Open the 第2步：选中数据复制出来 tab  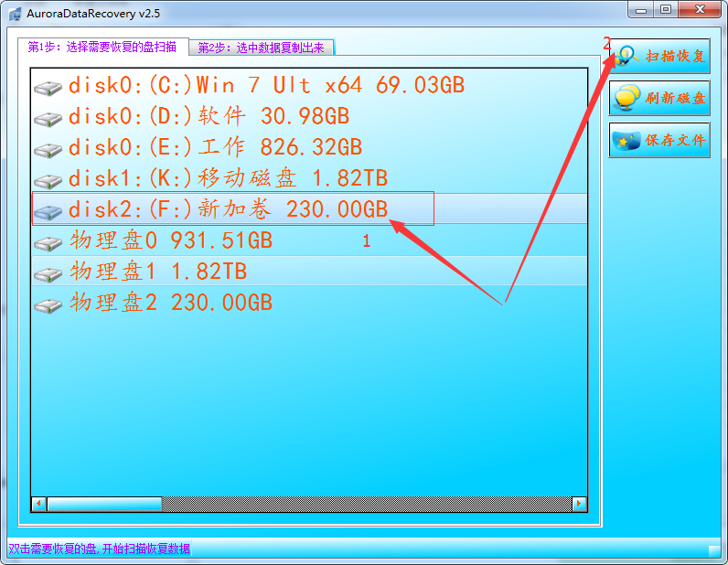[262, 48]
